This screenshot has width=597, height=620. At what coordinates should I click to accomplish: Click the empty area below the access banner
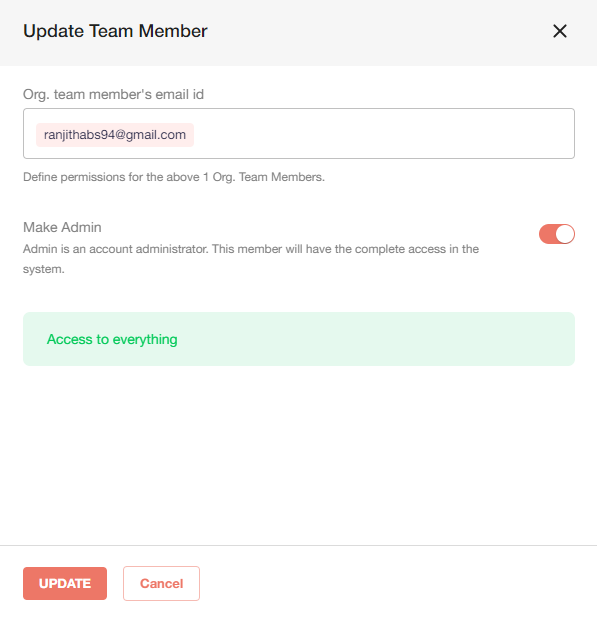(299, 455)
